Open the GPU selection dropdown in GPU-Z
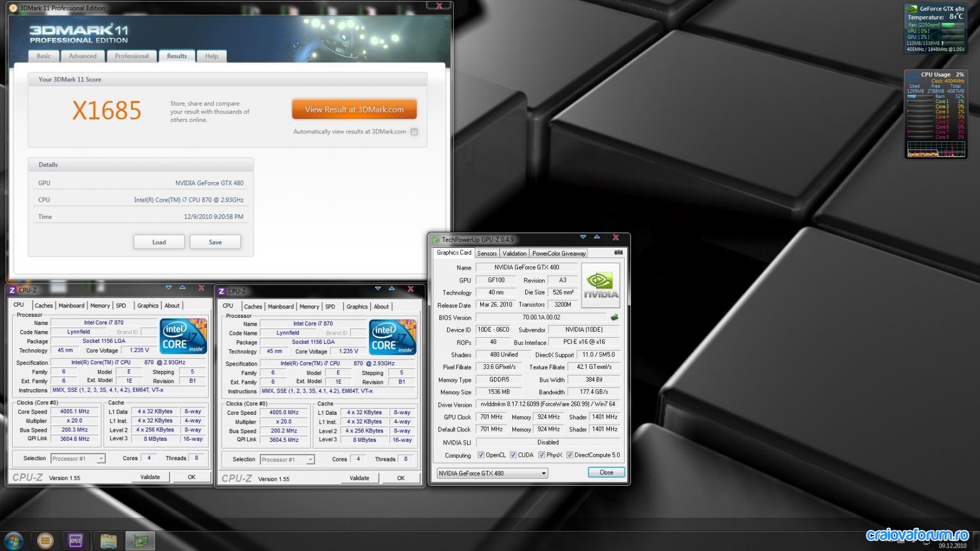The height and width of the screenshot is (551, 980). pos(492,473)
